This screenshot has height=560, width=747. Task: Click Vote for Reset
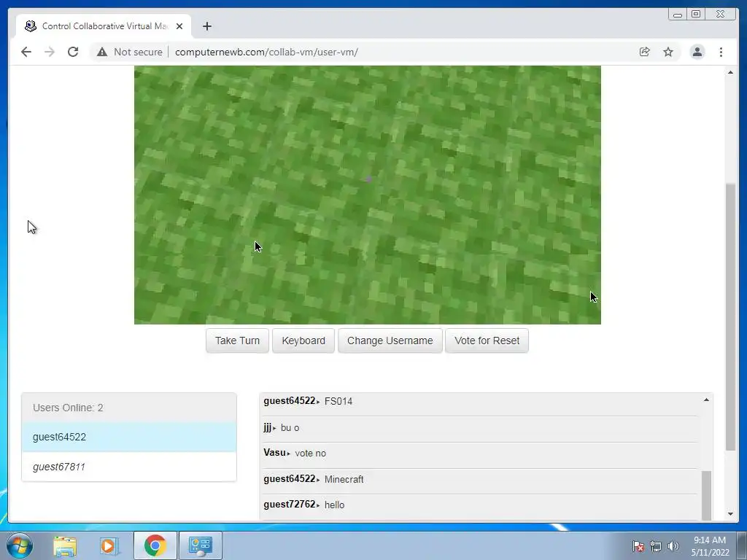[487, 341]
